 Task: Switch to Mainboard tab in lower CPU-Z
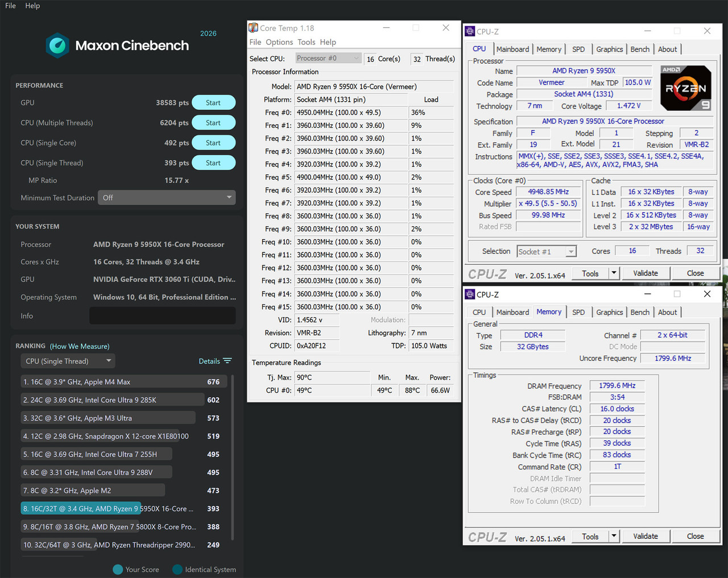(512, 312)
